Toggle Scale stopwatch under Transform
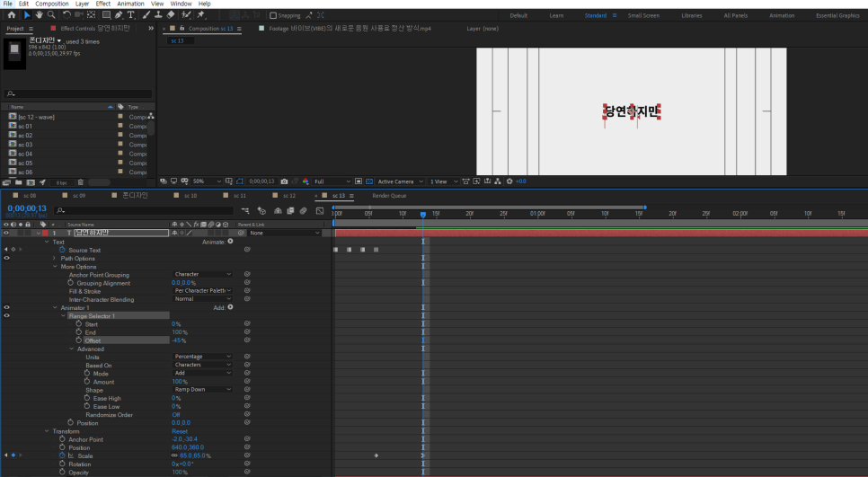Viewport: 868px width, 477px height. coord(62,455)
